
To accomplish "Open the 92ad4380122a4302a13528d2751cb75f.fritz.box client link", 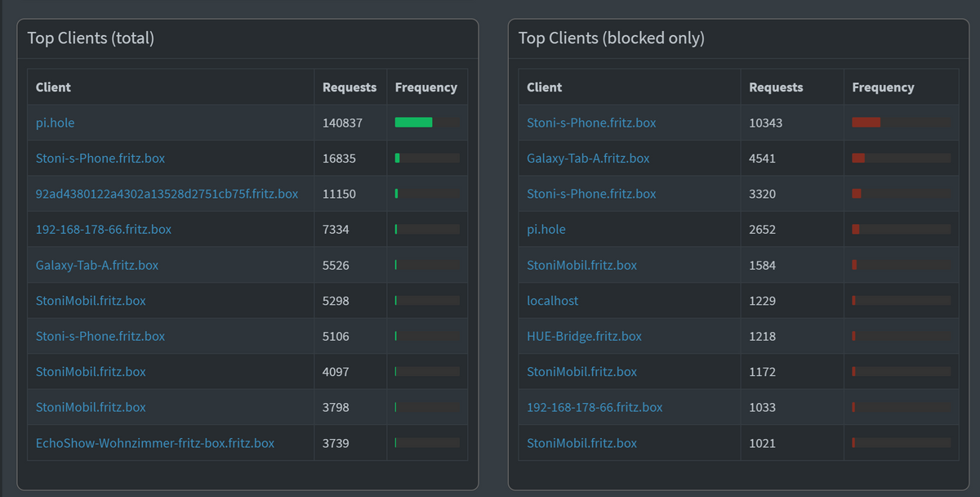I will coord(167,194).
